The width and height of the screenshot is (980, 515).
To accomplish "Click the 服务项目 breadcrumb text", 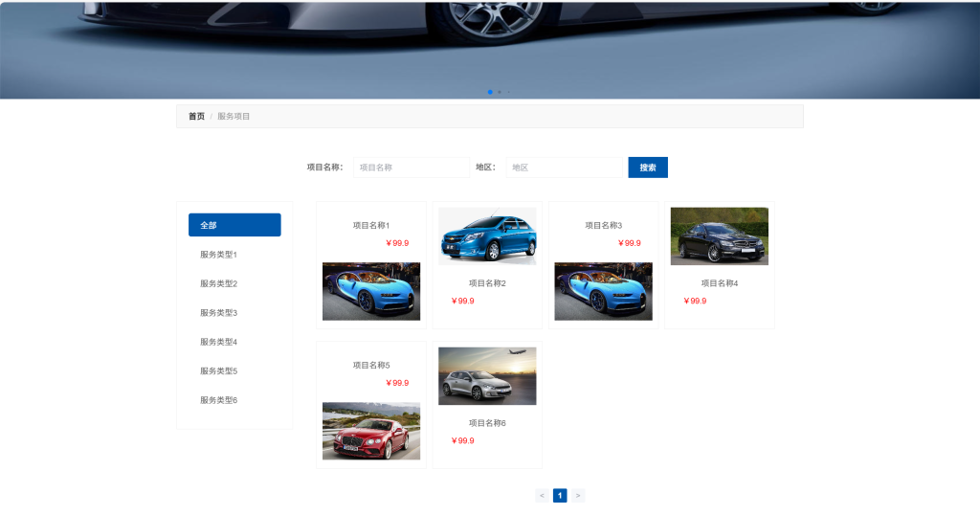I will (x=234, y=116).
